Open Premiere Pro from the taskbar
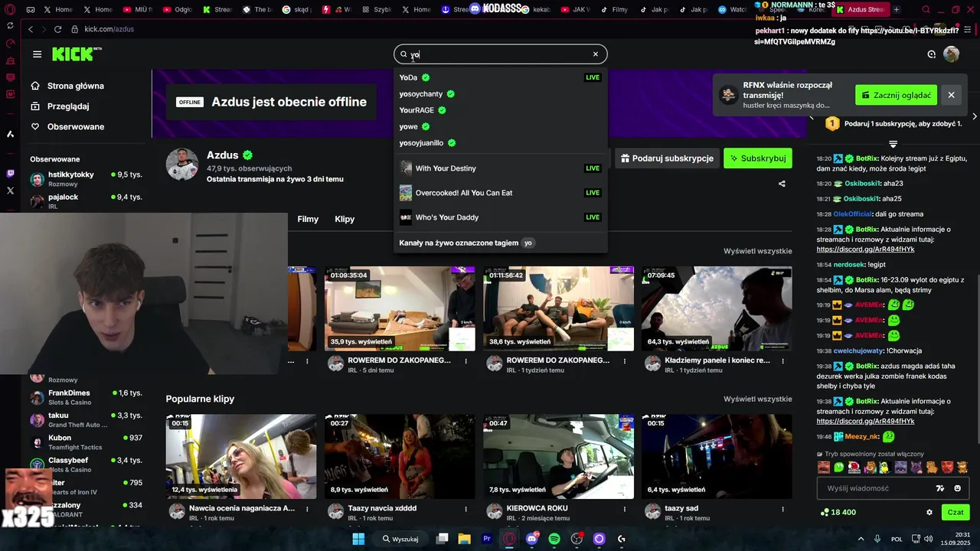Image resolution: width=980 pixels, height=551 pixels. (x=487, y=539)
